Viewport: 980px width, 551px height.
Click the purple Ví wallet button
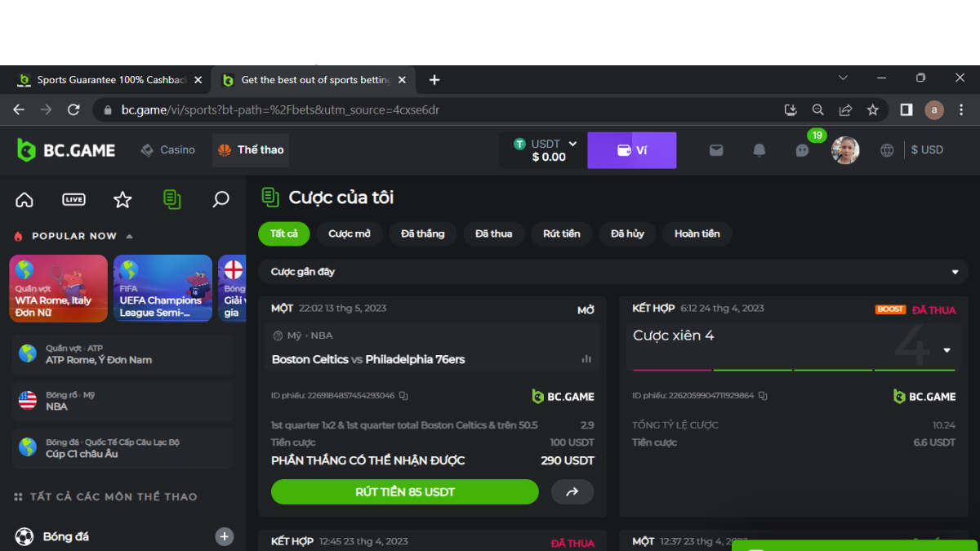631,150
